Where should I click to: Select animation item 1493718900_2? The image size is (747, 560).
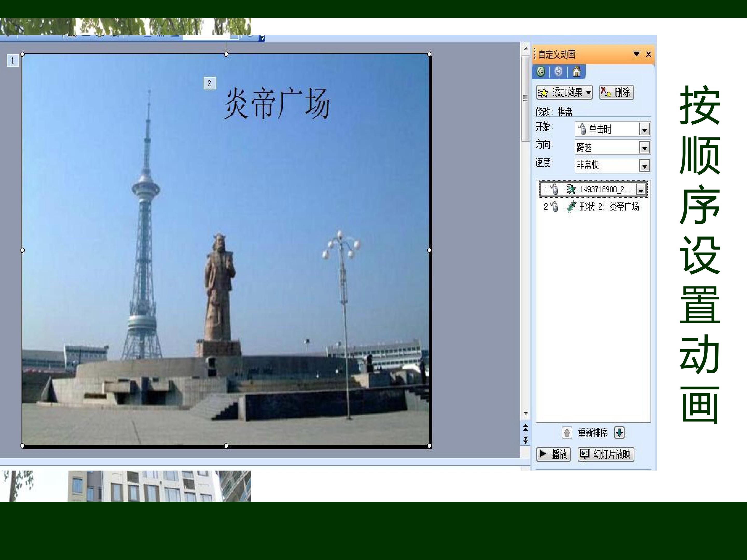click(x=593, y=189)
